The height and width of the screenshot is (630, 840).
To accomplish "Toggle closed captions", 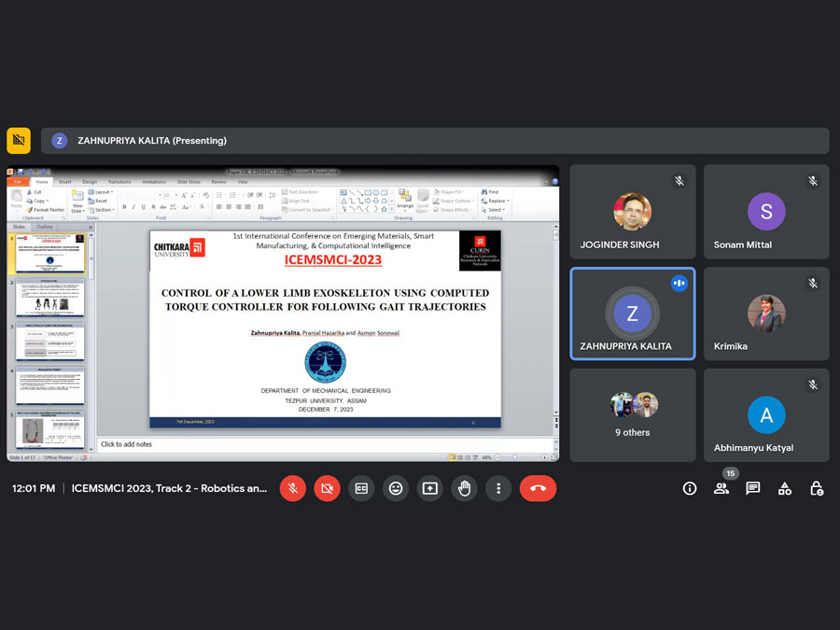I will 361,488.
